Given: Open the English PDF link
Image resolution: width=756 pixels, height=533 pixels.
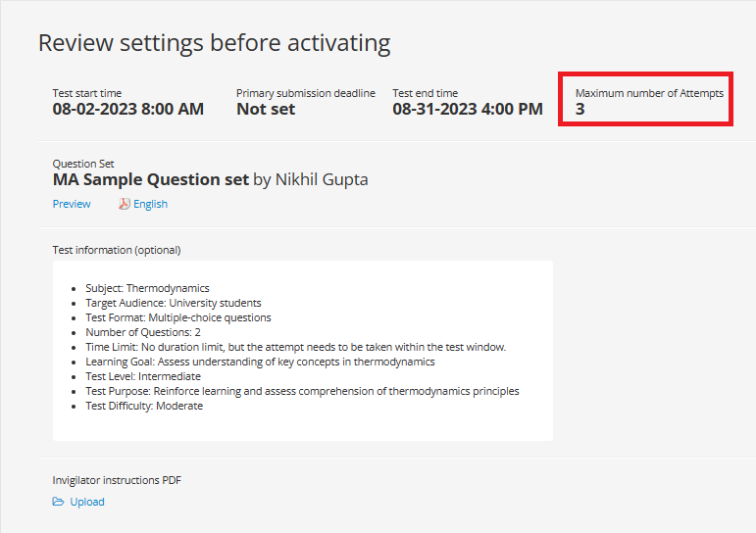Looking at the screenshot, I should (150, 204).
